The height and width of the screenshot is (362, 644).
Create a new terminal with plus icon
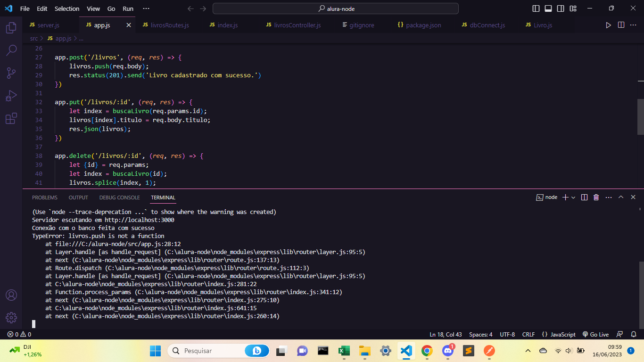566,197
